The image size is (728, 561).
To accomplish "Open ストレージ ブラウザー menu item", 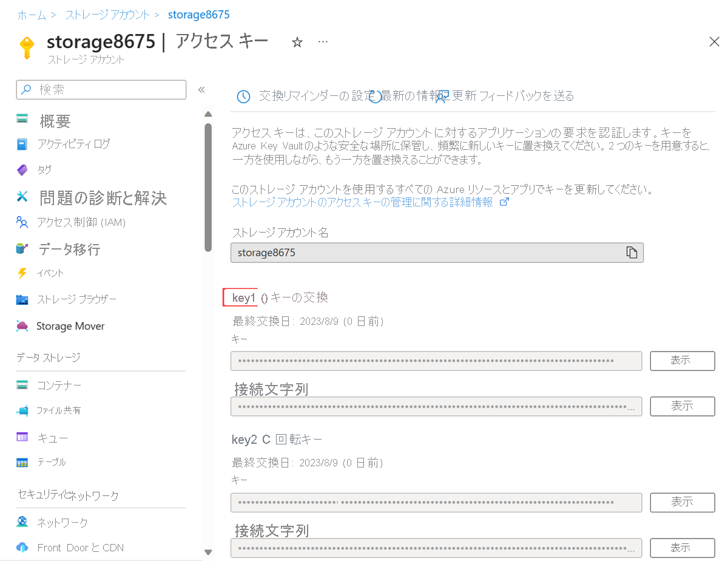I will (x=76, y=299).
